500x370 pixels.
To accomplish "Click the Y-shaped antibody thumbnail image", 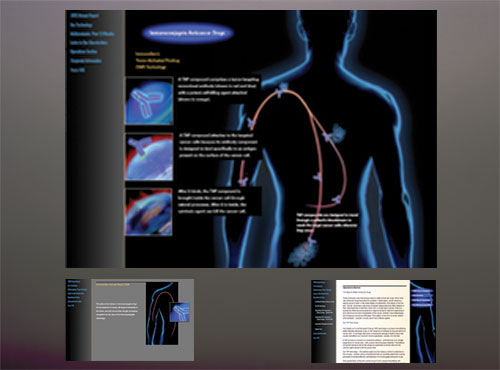I will tap(149, 101).
